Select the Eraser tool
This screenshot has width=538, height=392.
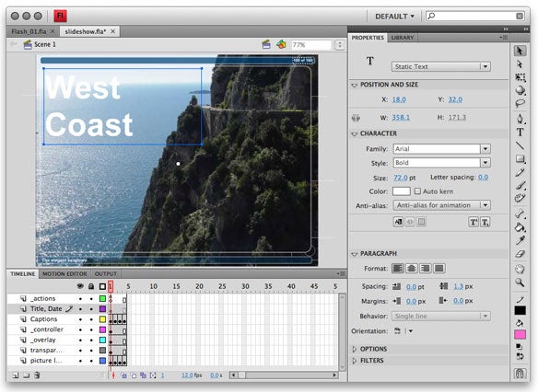pos(520,254)
